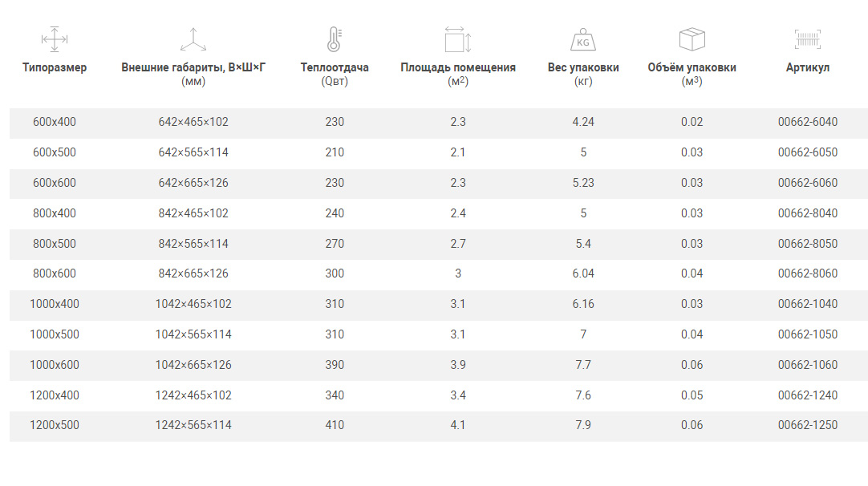Click the 1000x600 size cell
The image size is (868, 486).
[55, 365]
